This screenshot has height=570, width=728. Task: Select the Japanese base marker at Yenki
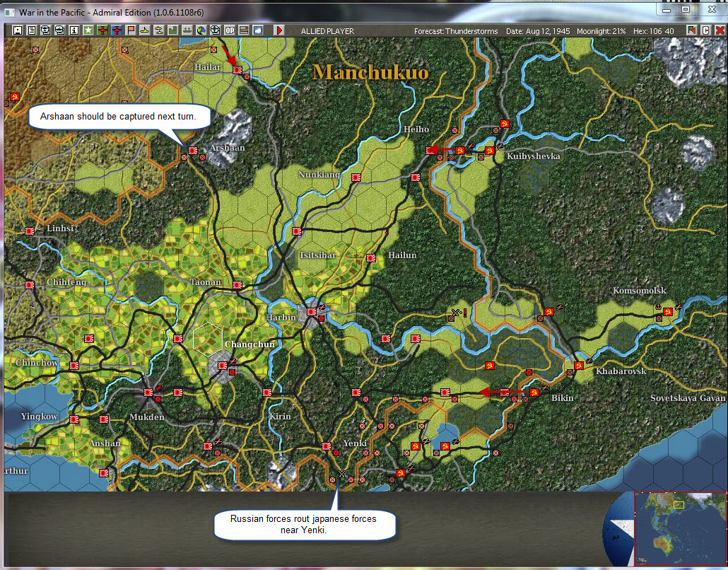[x=327, y=446]
